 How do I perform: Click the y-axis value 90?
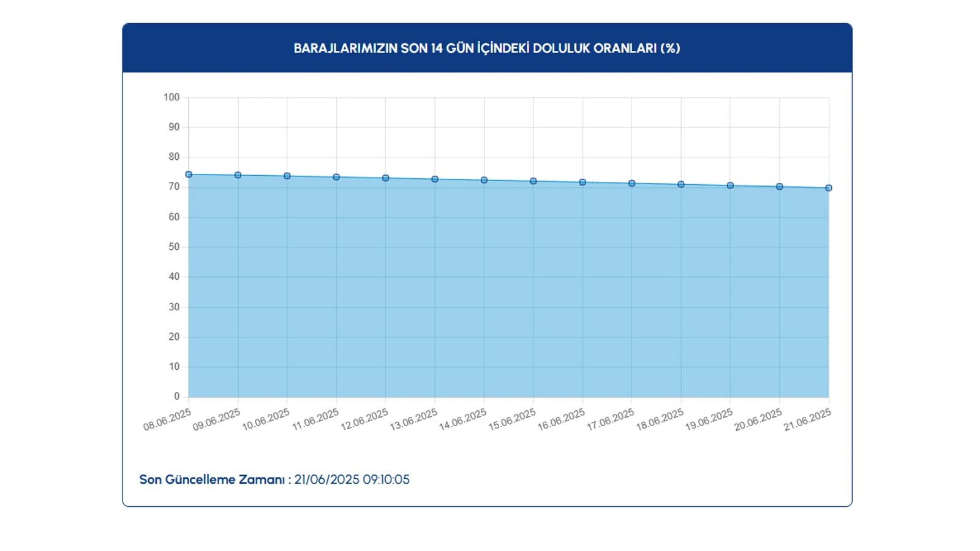tap(175, 127)
